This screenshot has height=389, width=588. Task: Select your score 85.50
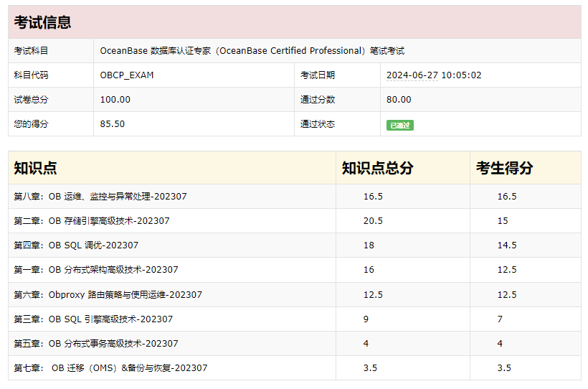tap(112, 124)
